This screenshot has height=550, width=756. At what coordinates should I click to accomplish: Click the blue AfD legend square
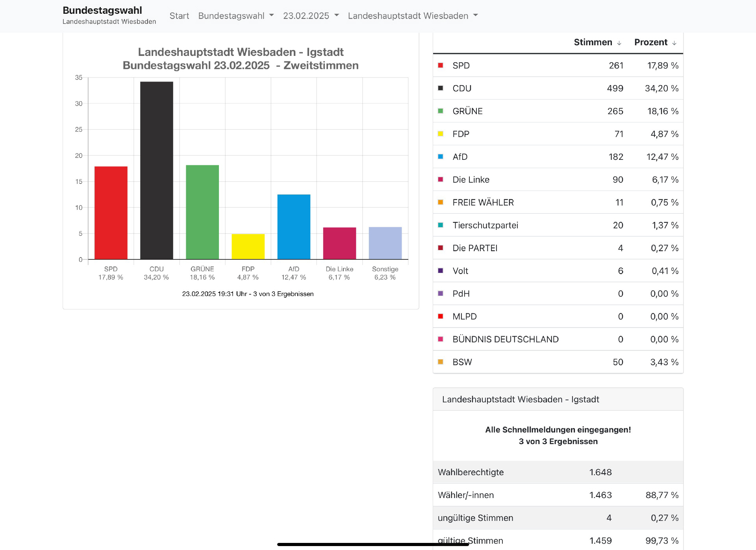tap(441, 157)
